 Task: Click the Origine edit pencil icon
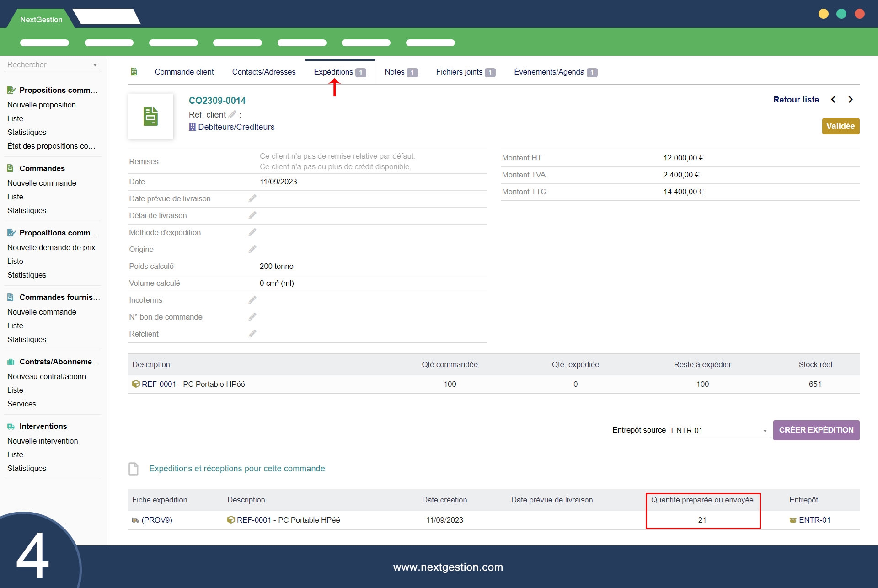tap(252, 249)
